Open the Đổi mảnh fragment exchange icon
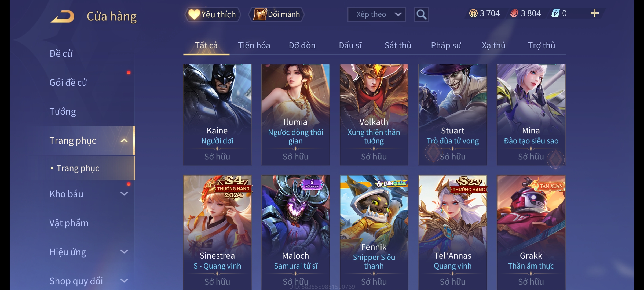Image resolution: width=644 pixels, height=290 pixels. click(x=260, y=14)
